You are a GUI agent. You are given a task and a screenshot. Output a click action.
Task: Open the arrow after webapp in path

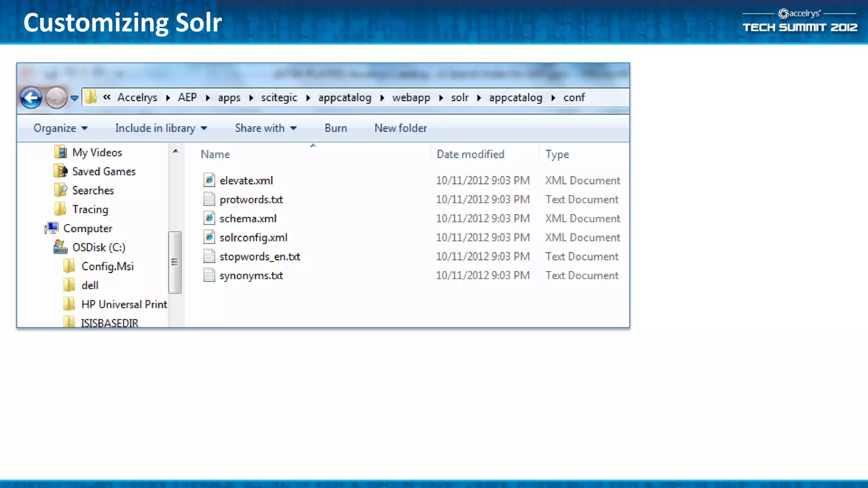pos(441,98)
